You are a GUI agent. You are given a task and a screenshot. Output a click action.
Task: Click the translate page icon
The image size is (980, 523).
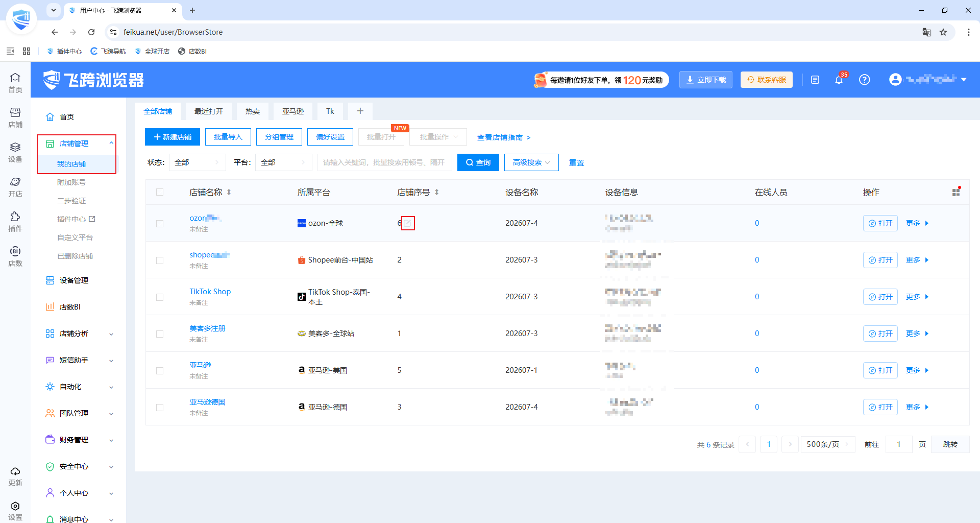click(x=927, y=32)
